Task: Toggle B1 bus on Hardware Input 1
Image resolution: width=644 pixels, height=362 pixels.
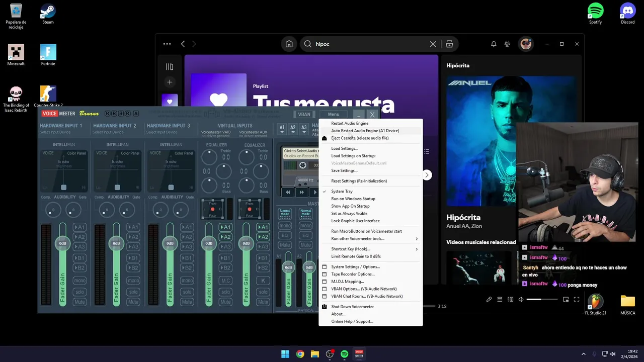Action: [x=79, y=258]
